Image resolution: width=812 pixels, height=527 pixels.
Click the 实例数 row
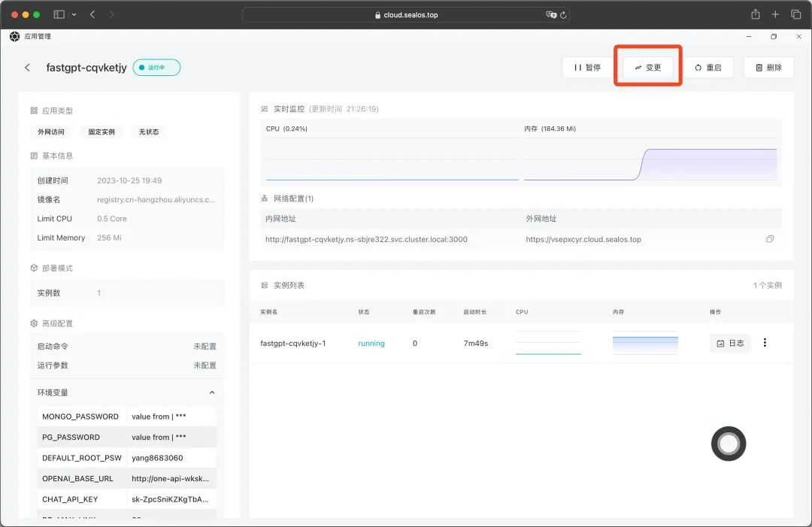click(127, 293)
